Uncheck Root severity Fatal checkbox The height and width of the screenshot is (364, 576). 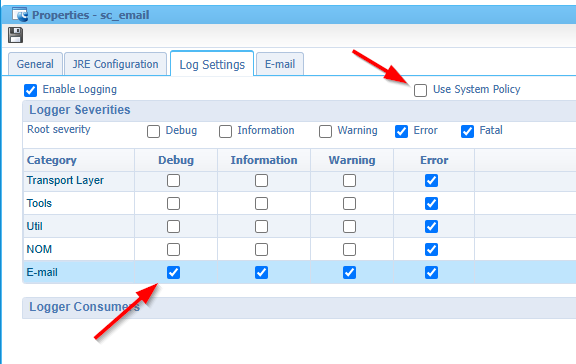[x=467, y=131]
